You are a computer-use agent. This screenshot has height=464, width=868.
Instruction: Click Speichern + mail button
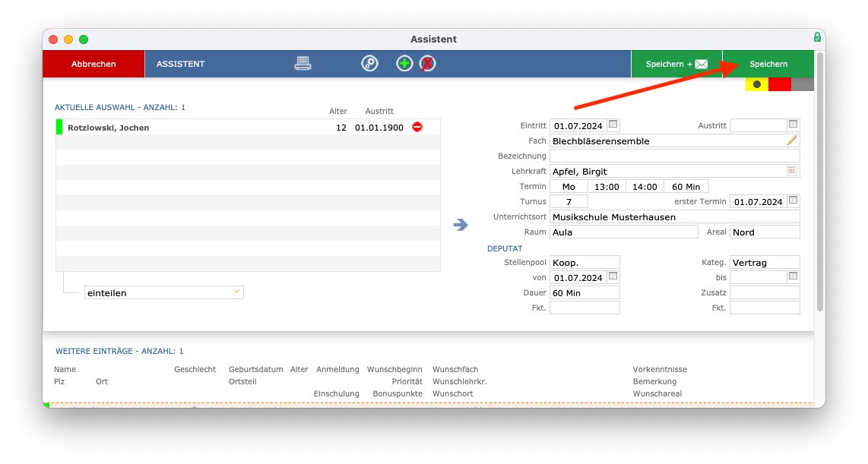(676, 64)
